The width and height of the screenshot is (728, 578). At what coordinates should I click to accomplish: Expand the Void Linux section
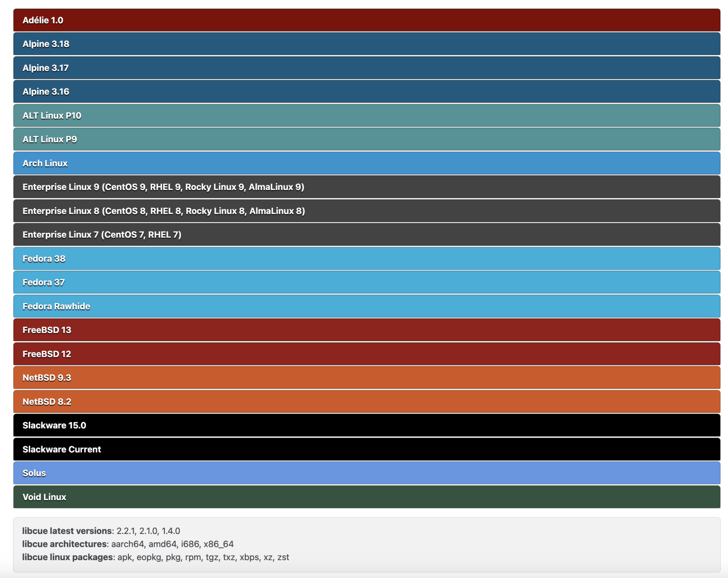click(367, 497)
